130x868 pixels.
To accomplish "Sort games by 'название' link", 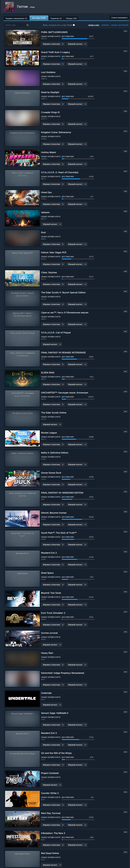I will coord(105,25).
